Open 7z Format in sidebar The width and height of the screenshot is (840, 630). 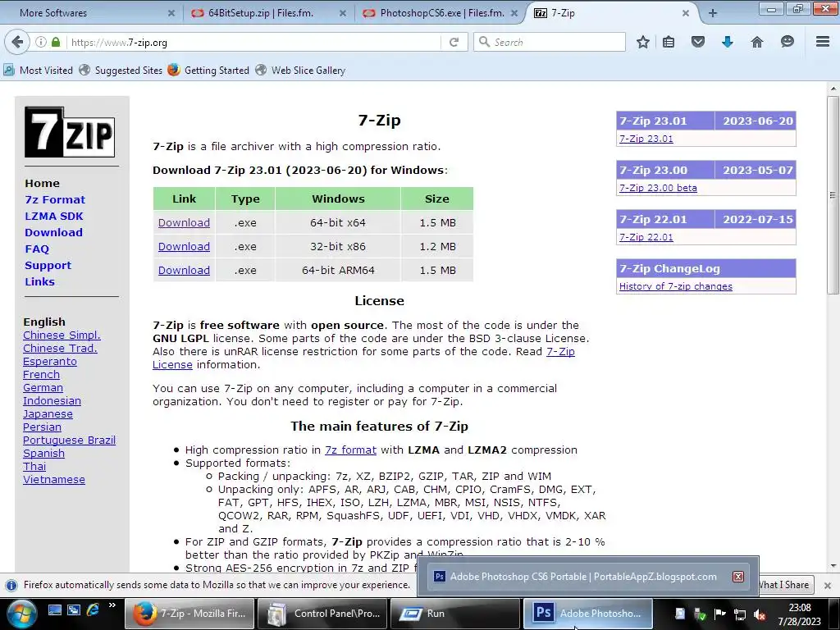(55, 199)
